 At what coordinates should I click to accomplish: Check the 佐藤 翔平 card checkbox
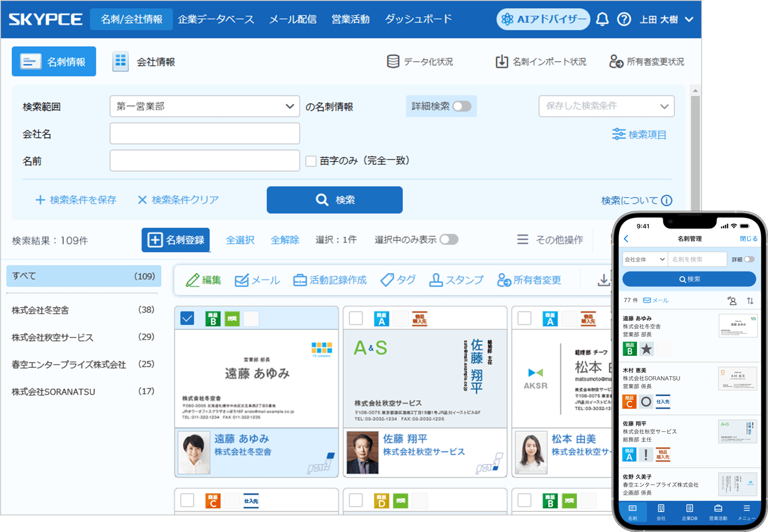(356, 319)
